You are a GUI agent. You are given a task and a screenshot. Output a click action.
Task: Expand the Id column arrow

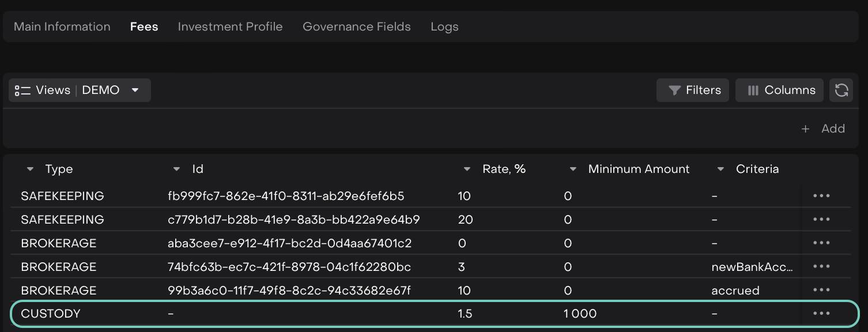click(x=177, y=169)
